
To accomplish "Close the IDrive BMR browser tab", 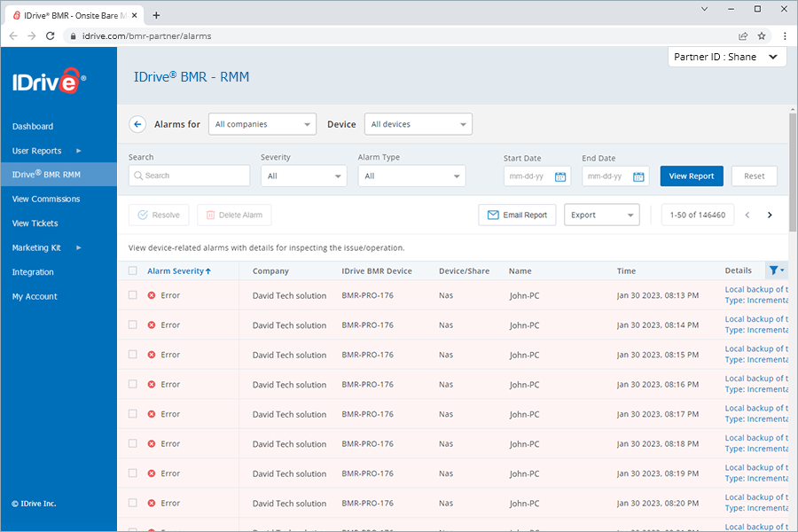I will click(x=135, y=15).
